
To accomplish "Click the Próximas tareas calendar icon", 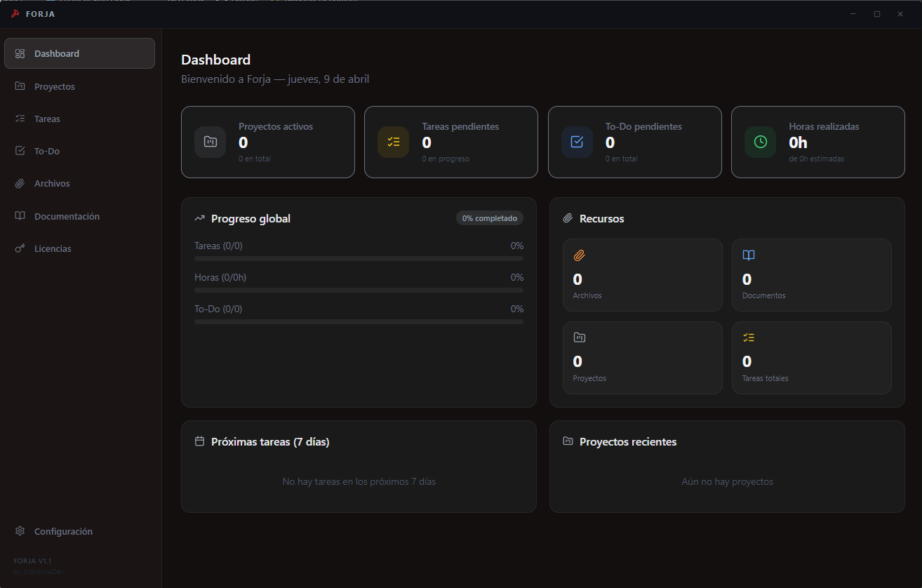I will pos(199,441).
